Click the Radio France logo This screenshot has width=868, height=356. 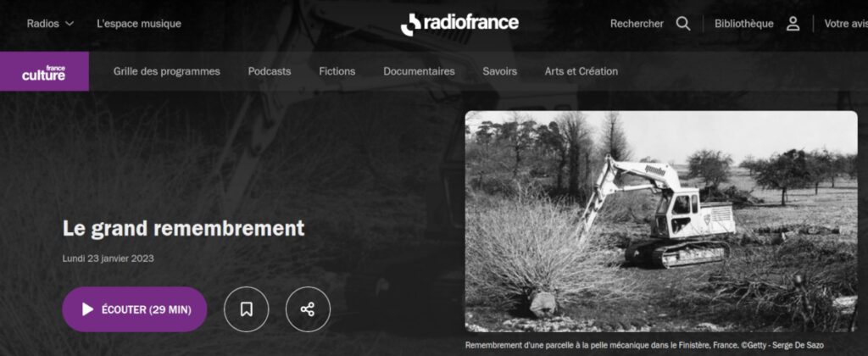click(x=459, y=24)
